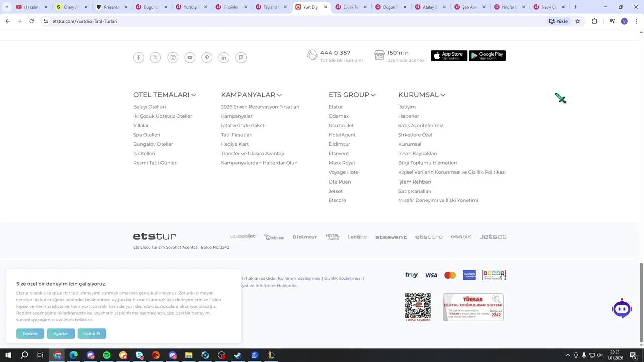Install the site app via Yükle button
644x362 pixels.
pos(558,21)
